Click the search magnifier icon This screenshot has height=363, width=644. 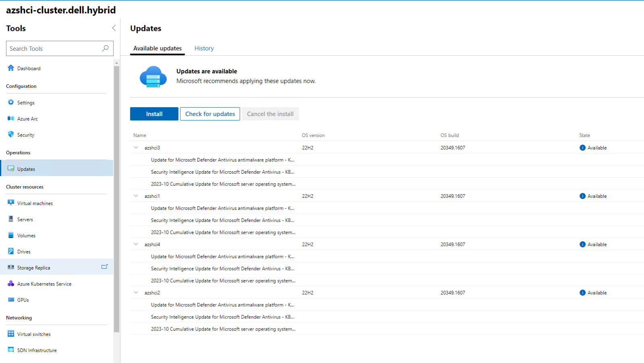(x=105, y=48)
